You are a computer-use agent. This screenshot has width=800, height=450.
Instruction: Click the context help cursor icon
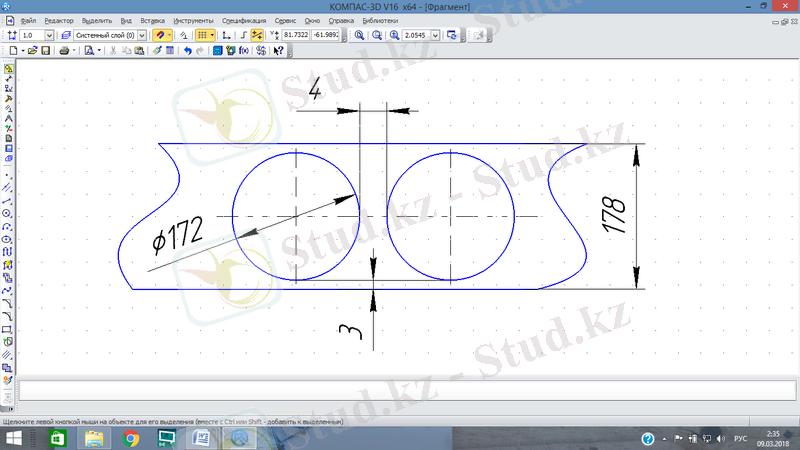pos(278,51)
